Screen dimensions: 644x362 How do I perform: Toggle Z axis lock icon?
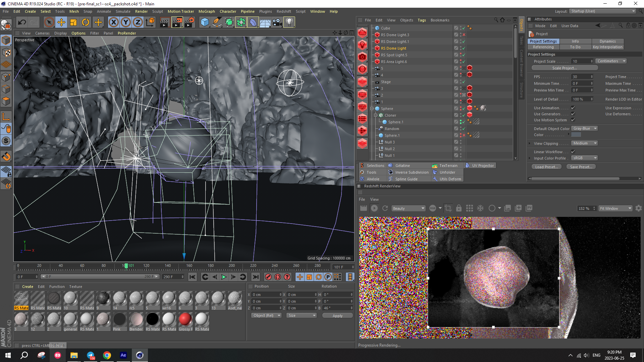coord(138,22)
